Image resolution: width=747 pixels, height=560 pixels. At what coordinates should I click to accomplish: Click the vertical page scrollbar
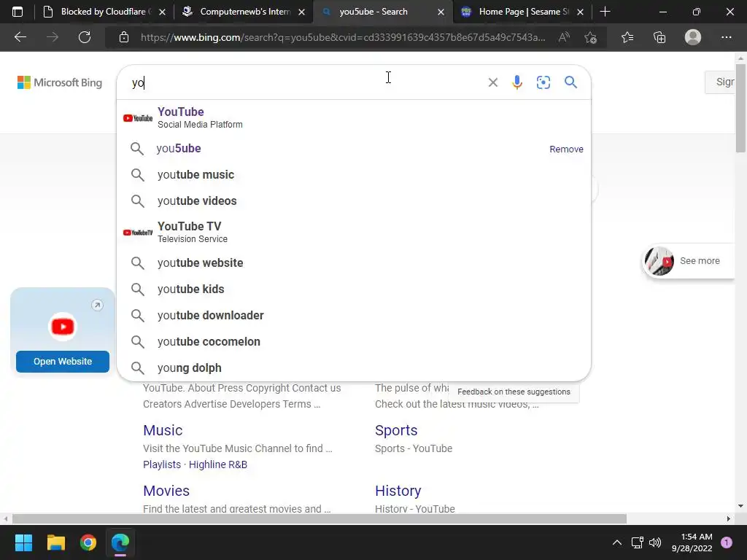pyautogui.click(x=740, y=108)
